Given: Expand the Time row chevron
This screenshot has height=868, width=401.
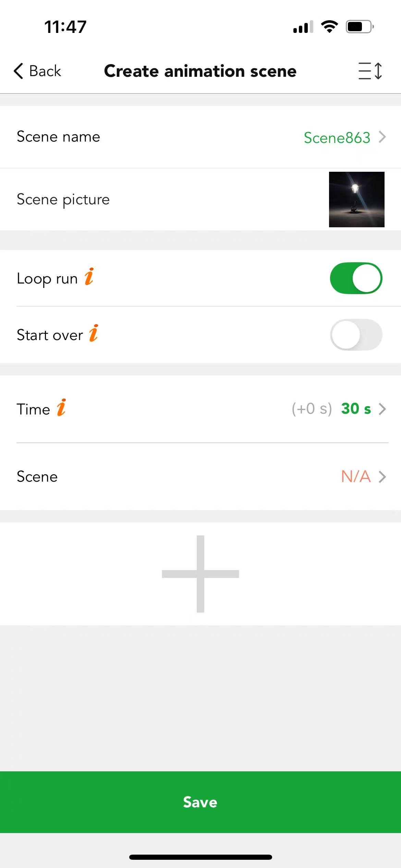Looking at the screenshot, I should pyautogui.click(x=382, y=409).
